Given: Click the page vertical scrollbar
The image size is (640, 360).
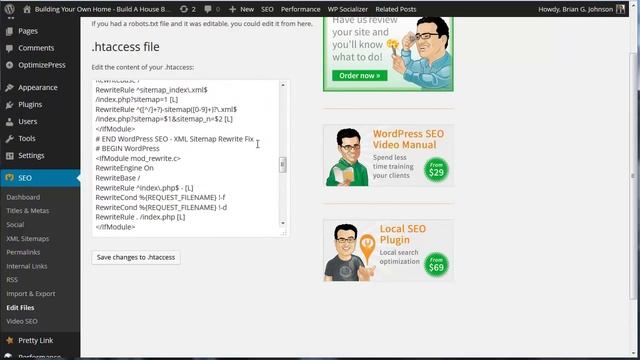Looking at the screenshot, I should click(x=633, y=176).
